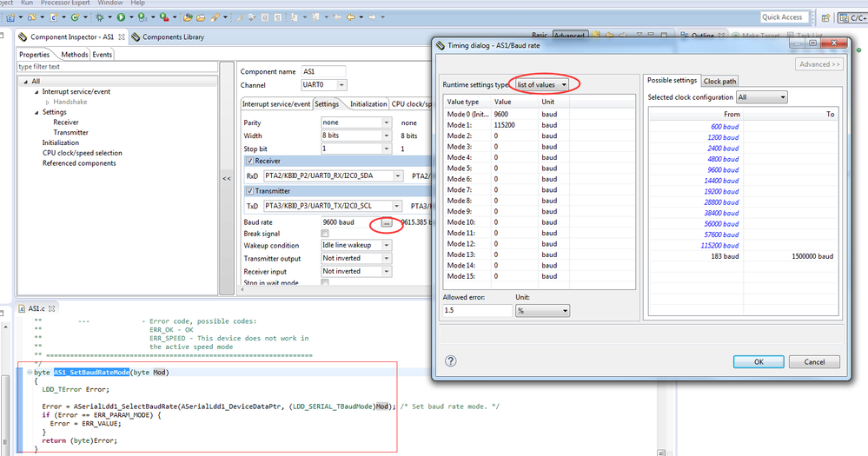This screenshot has height=456, width=868.
Task: Collapse the Settings tree node
Action: [36, 112]
